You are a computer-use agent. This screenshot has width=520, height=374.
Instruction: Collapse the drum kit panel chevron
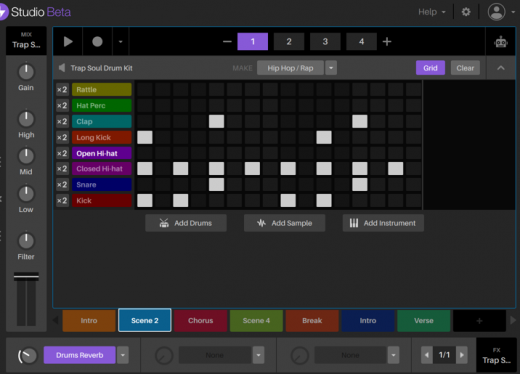(501, 68)
